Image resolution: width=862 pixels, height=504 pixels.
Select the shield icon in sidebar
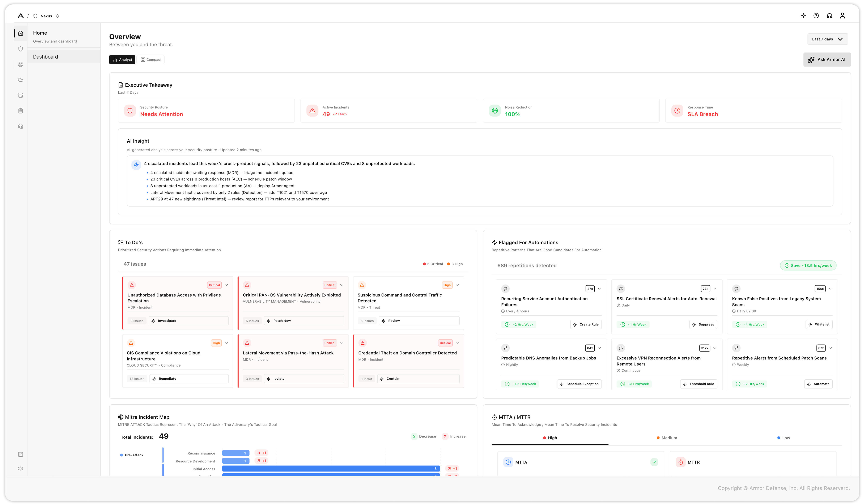point(21,49)
